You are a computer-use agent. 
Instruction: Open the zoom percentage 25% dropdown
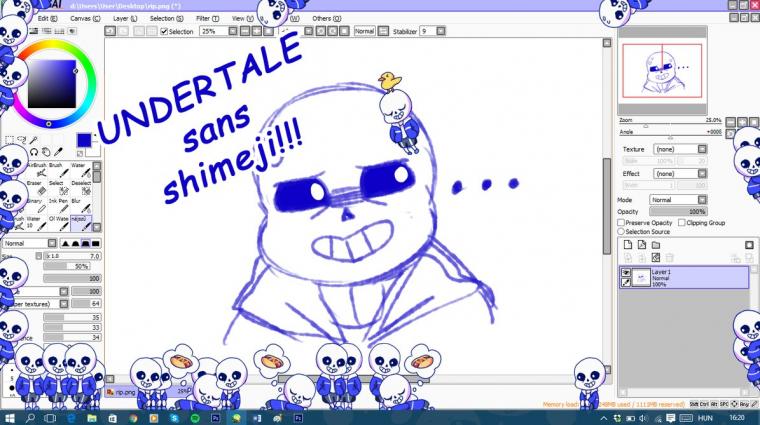click(x=219, y=31)
